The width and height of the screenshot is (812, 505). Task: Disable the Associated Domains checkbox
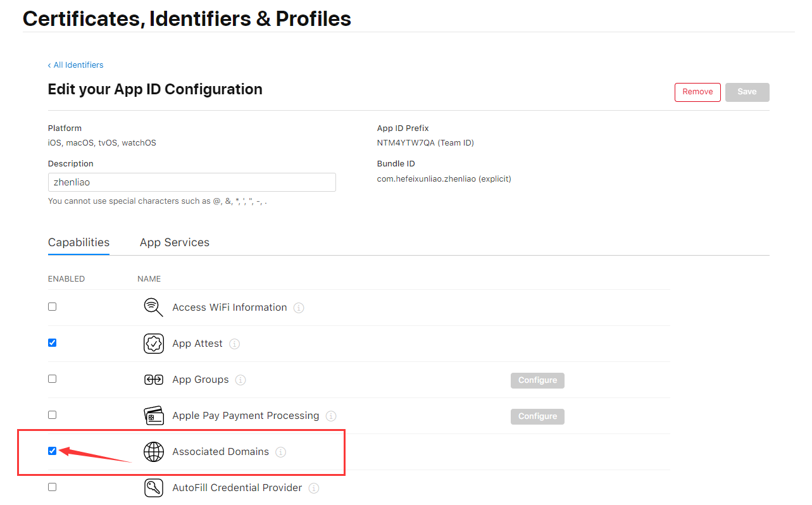pyautogui.click(x=53, y=451)
